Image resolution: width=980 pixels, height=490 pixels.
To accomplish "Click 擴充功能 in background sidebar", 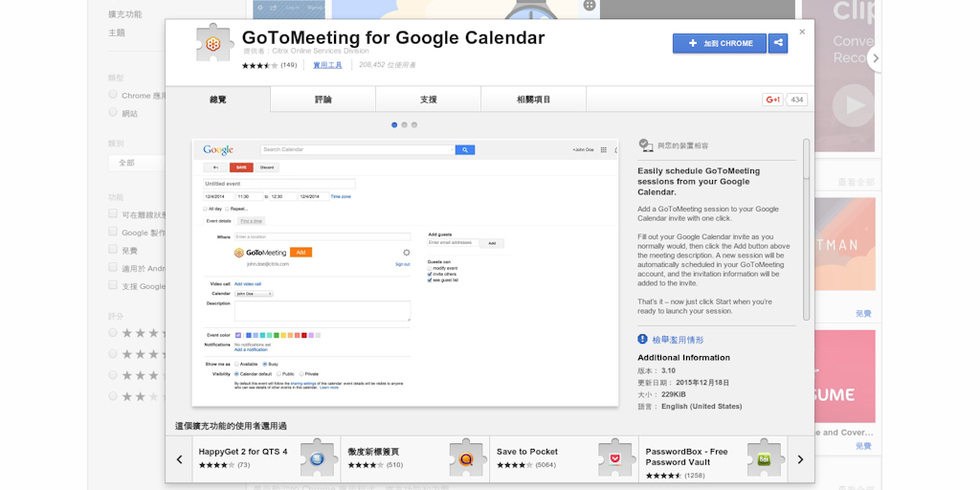I will (125, 13).
